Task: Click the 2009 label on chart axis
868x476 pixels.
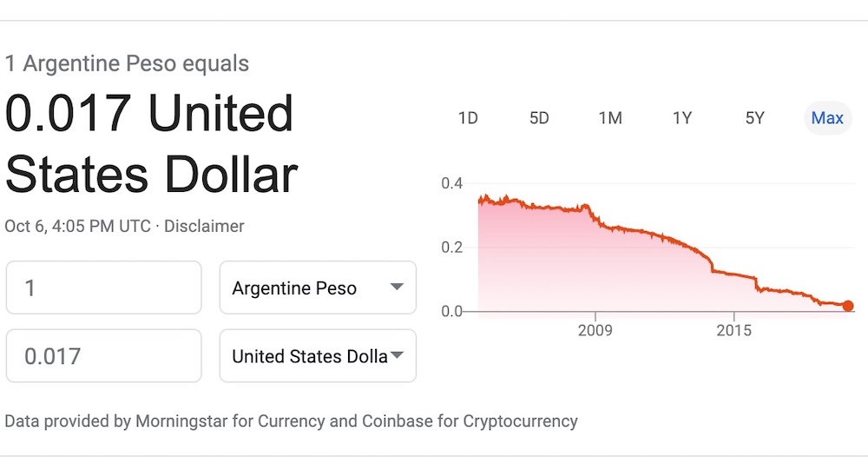Action: tap(595, 330)
